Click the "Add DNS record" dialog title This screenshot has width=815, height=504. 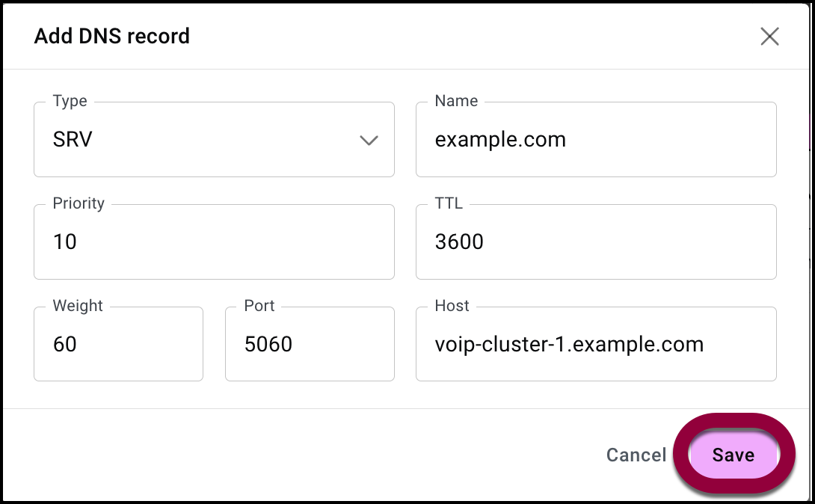112,36
